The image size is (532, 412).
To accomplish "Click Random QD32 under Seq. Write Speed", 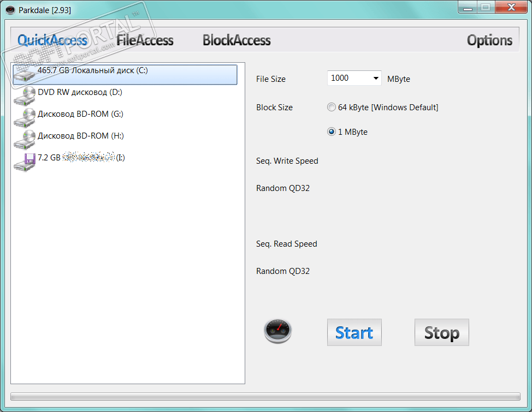I will 283,188.
